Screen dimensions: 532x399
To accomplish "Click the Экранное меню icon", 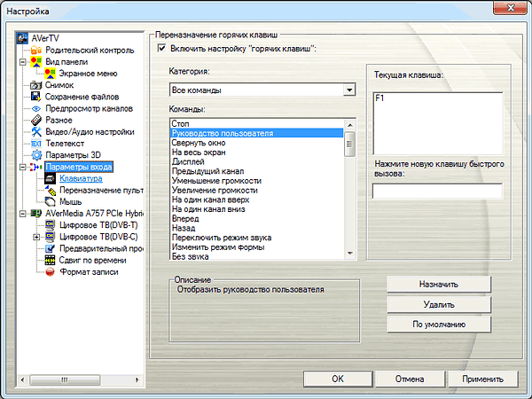I will 50,74.
